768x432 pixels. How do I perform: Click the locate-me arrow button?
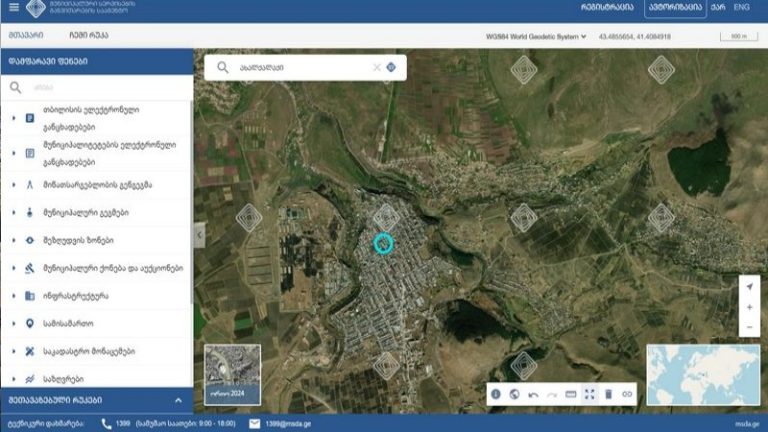(x=749, y=287)
